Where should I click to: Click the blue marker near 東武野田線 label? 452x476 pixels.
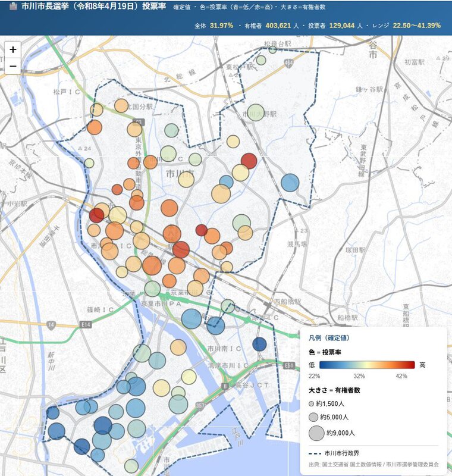[x=290, y=183]
